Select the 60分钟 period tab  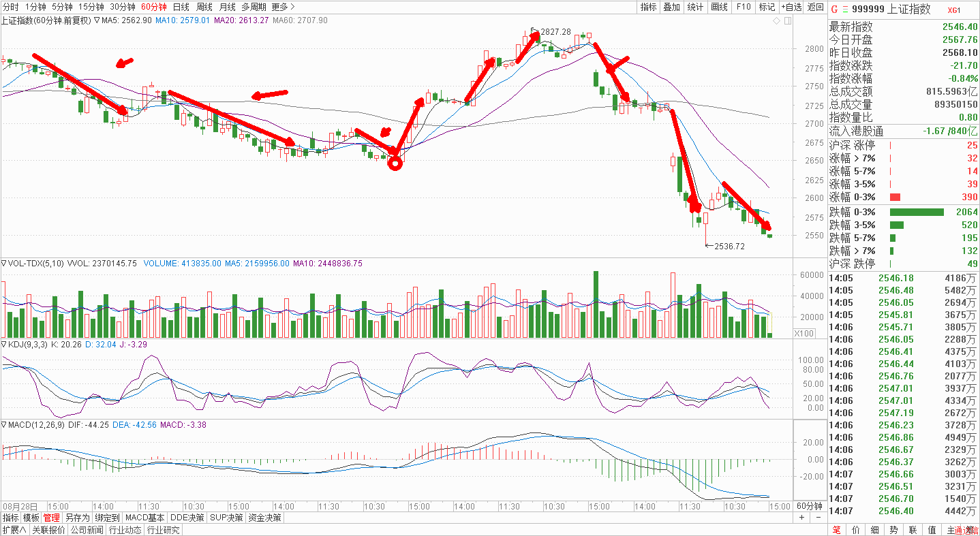tap(154, 7)
